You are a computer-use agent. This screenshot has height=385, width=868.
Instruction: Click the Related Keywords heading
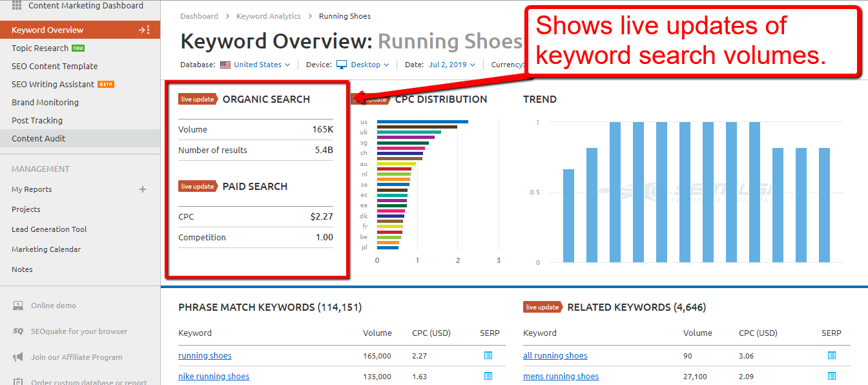[x=637, y=307]
